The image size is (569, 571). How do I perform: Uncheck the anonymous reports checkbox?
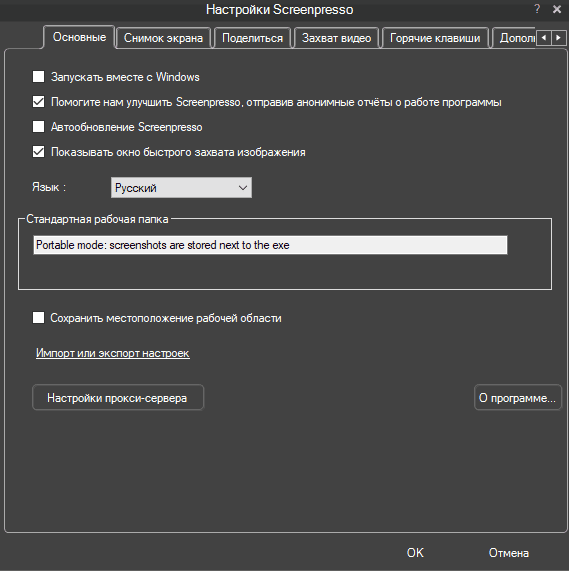pos(39,102)
